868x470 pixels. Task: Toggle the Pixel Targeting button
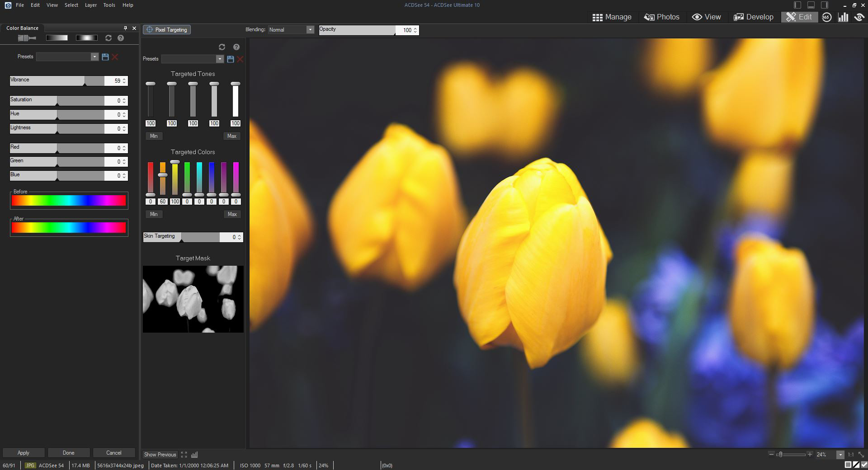[x=167, y=30]
